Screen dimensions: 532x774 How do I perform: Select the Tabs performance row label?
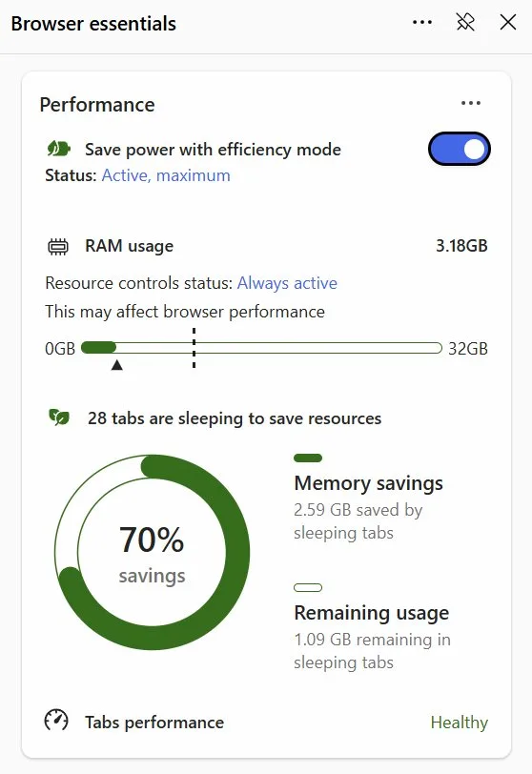click(x=154, y=723)
